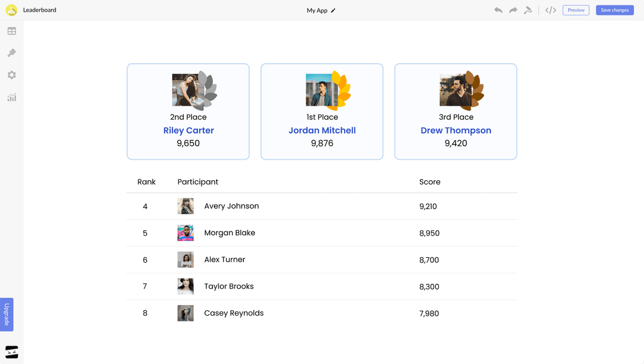Redo the last change
Screen dimensions: 644x364
click(513, 10)
